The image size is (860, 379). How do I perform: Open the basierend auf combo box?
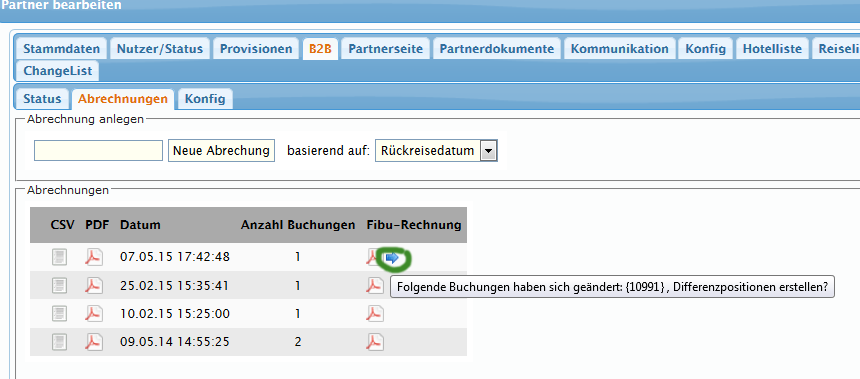[437, 151]
